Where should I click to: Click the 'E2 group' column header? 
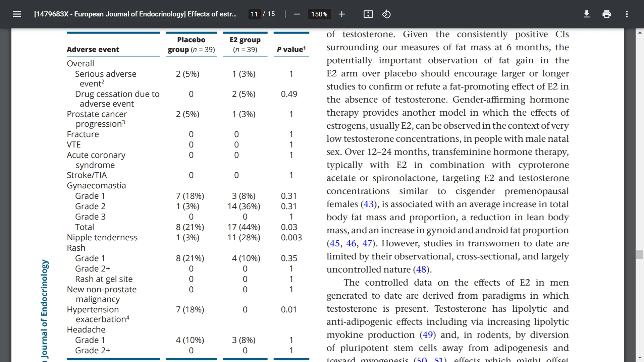[245, 45]
